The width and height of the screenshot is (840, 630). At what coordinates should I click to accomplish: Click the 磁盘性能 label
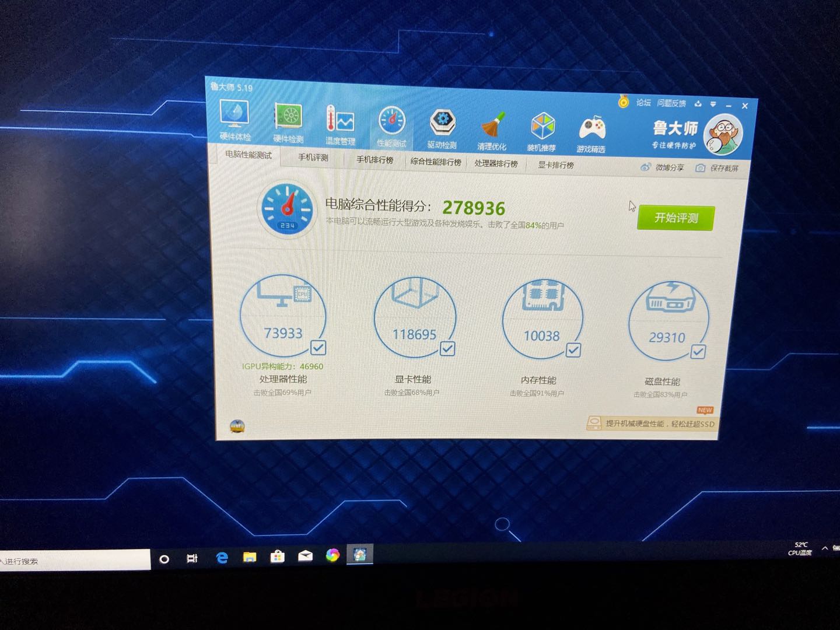(x=662, y=382)
